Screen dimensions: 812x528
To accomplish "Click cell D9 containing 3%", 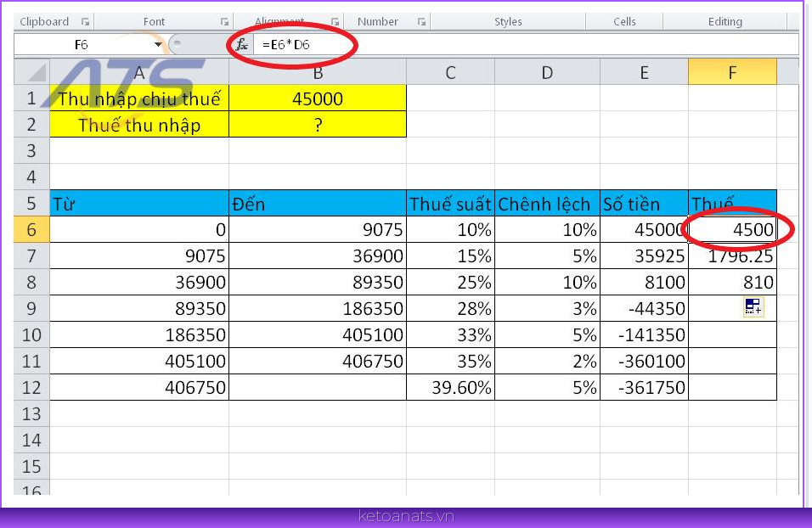I will (x=547, y=308).
